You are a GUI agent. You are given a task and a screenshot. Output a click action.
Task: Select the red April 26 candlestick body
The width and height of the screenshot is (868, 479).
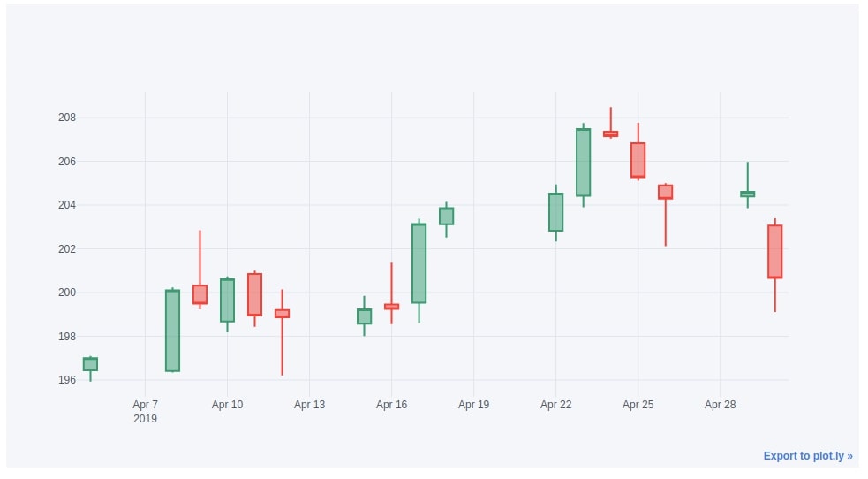(665, 192)
